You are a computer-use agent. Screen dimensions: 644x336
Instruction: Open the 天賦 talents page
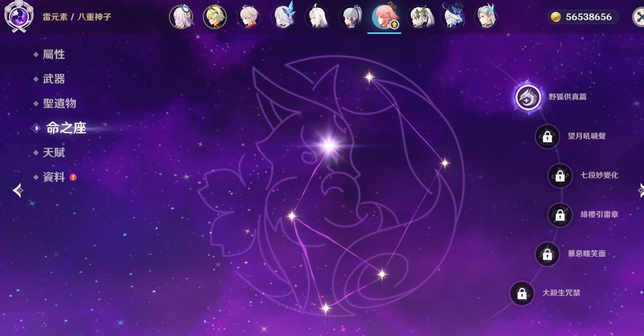click(x=54, y=152)
